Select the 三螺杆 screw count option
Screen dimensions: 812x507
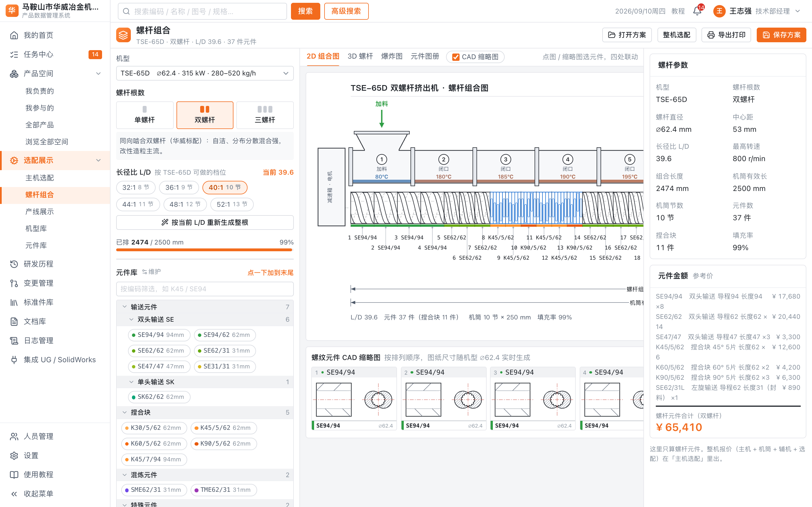pos(265,115)
